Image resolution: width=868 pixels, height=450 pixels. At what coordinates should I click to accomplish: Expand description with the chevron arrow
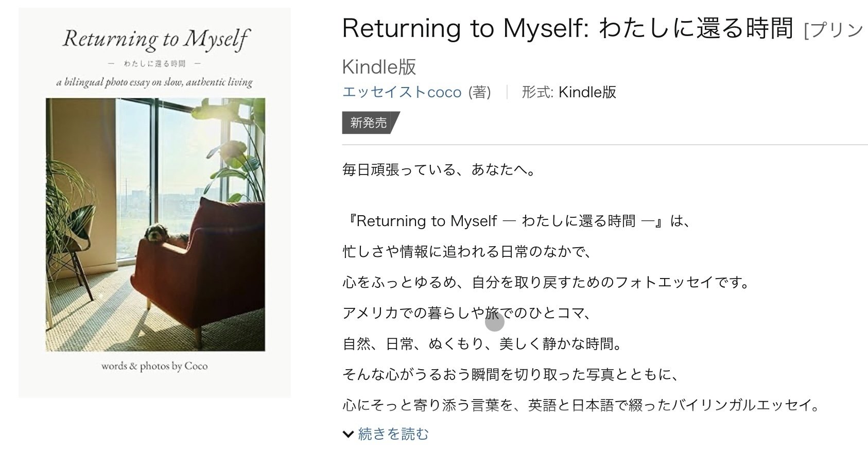click(x=348, y=435)
